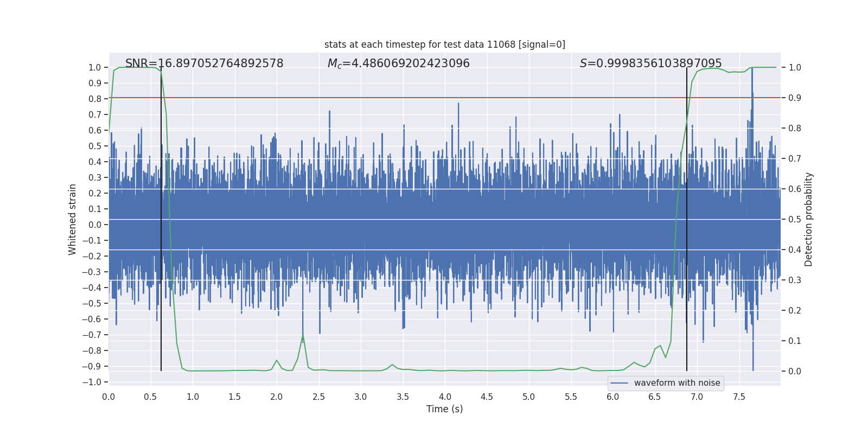Click the 'waveform with noise' legend label

676,383
